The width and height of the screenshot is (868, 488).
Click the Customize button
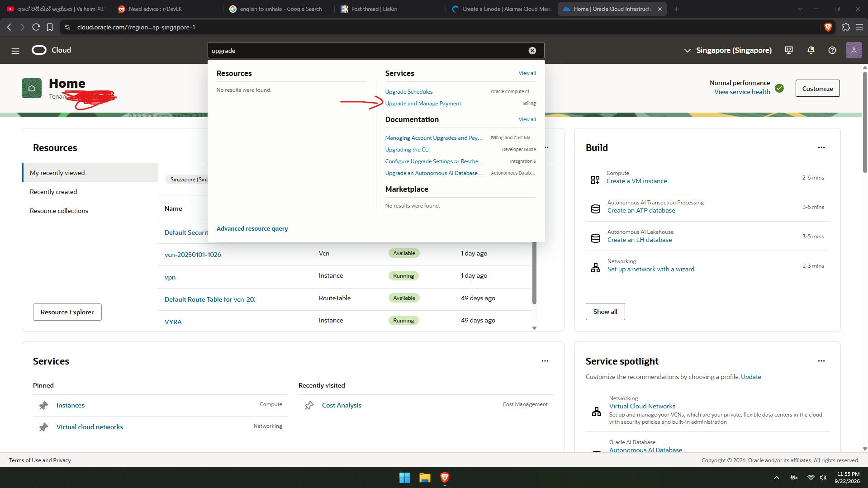pyautogui.click(x=817, y=89)
